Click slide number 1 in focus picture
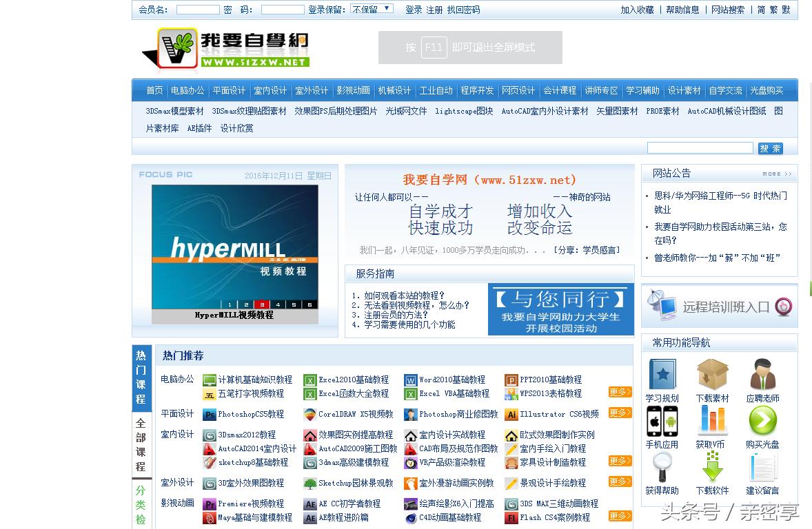 pyautogui.click(x=230, y=304)
